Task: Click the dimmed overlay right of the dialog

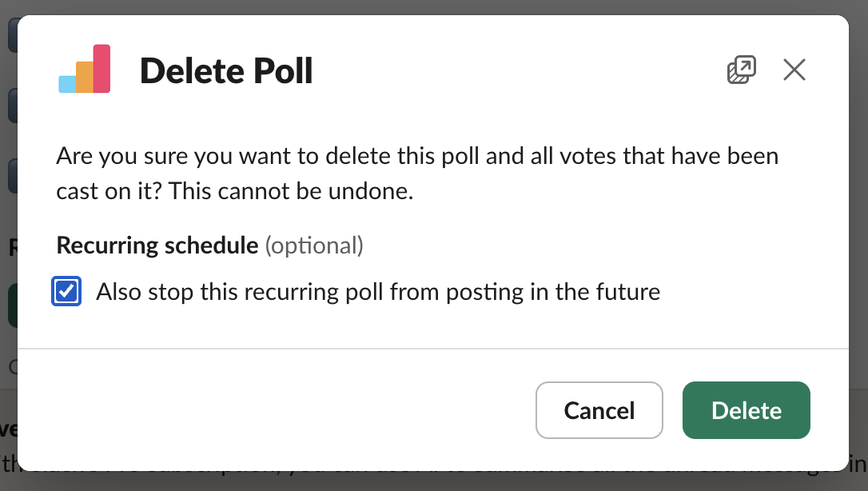Action: [858, 240]
